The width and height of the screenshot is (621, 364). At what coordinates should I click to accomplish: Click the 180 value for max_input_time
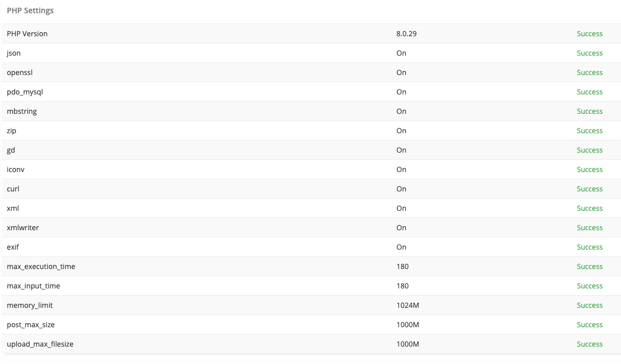pos(402,286)
